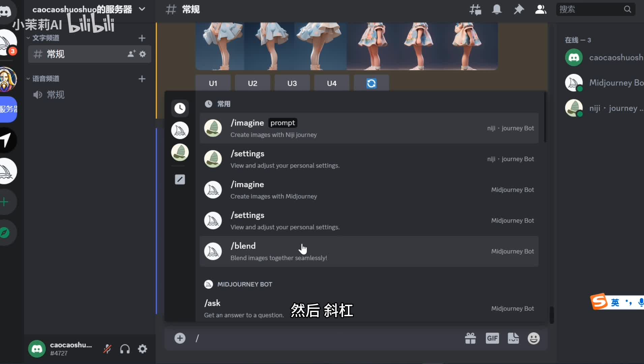Click the 搜索 search field
This screenshot has width=644, height=364.
pos(591,9)
